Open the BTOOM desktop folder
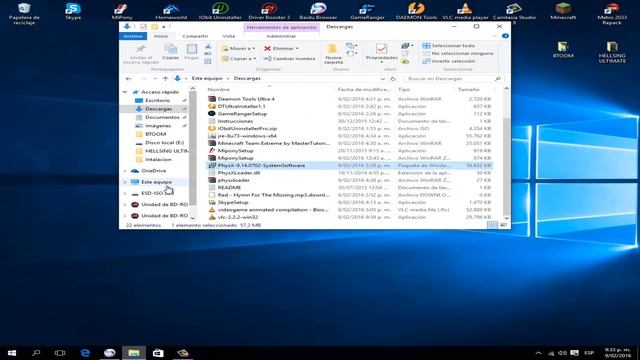640x360 pixels. pos(563,50)
